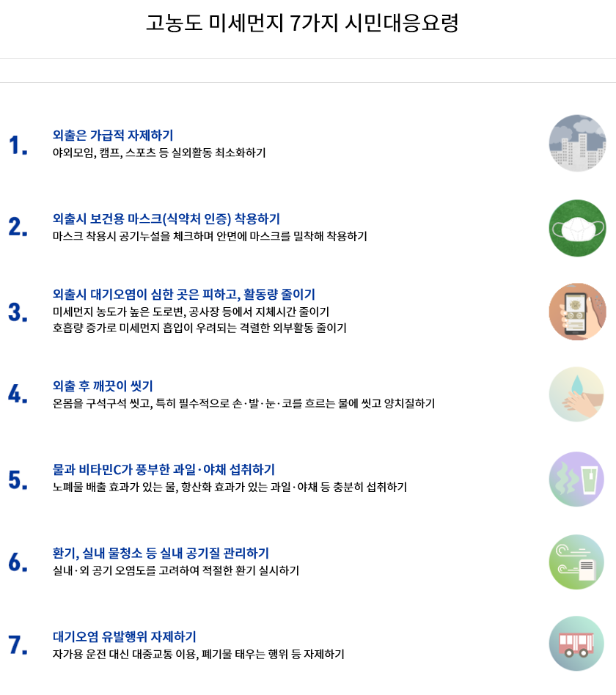Image resolution: width=616 pixels, height=695 pixels.
Task: Click the smoggy city buildings icon
Action: (x=577, y=144)
